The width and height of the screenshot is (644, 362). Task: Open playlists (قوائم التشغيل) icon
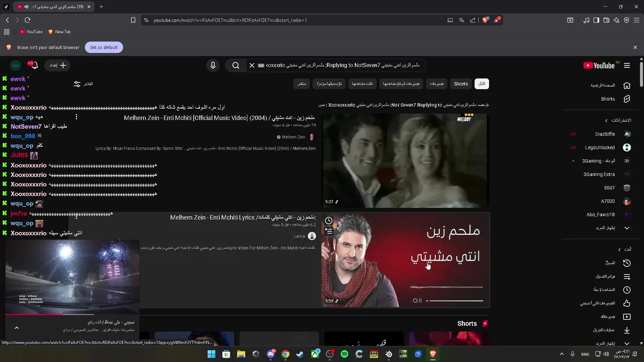pyautogui.click(x=627, y=277)
